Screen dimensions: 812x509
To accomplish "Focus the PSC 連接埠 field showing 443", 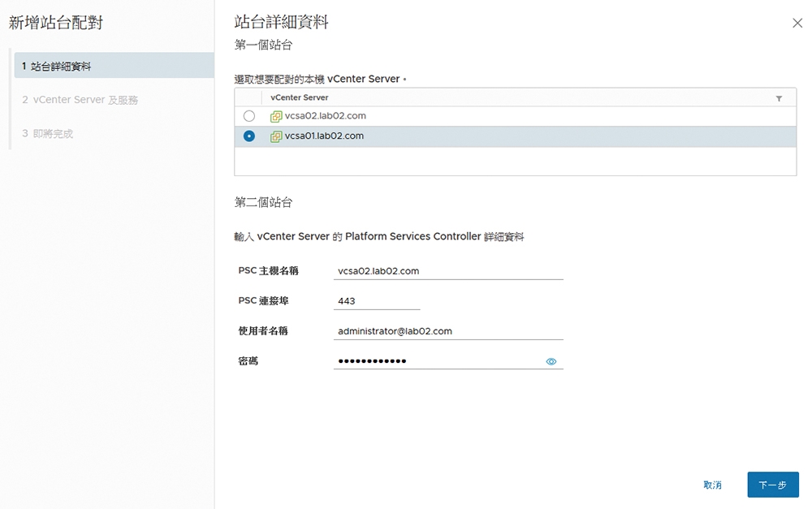I will pos(377,301).
